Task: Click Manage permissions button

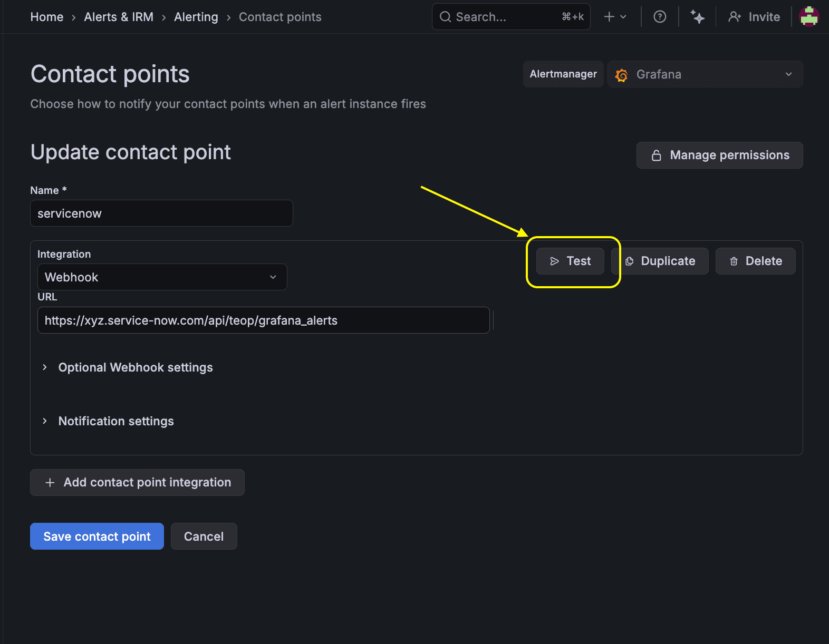Action: (x=719, y=155)
